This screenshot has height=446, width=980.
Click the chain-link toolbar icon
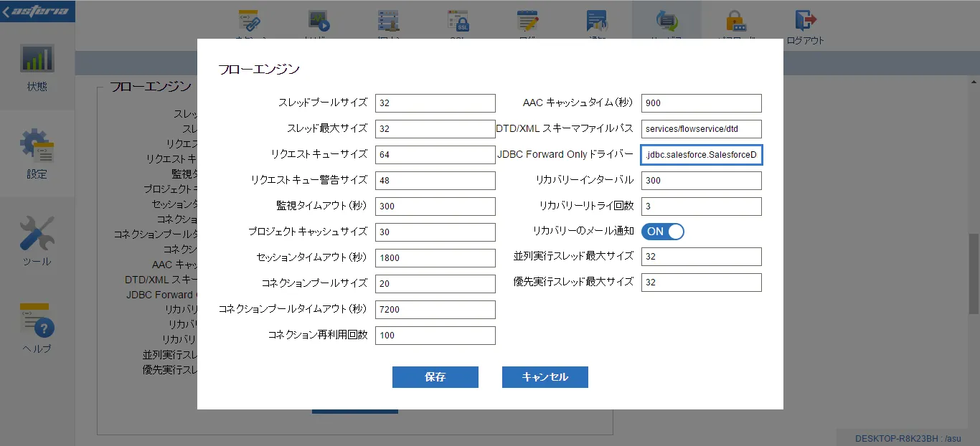(x=249, y=22)
